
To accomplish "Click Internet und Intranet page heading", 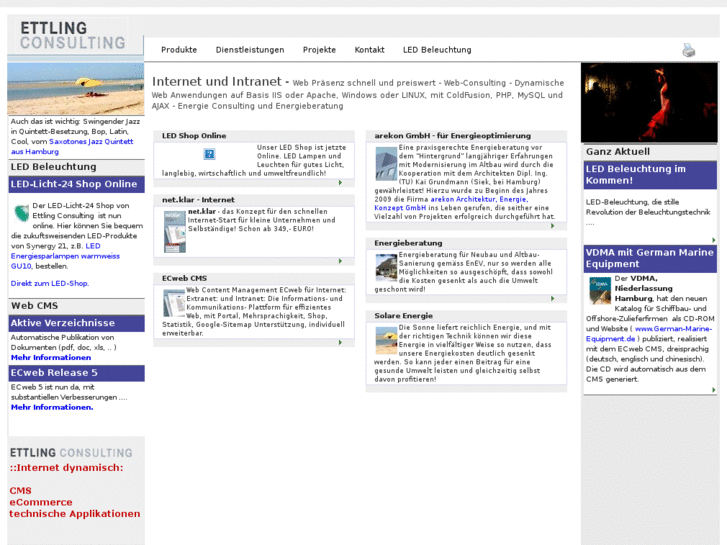I will (217, 82).
